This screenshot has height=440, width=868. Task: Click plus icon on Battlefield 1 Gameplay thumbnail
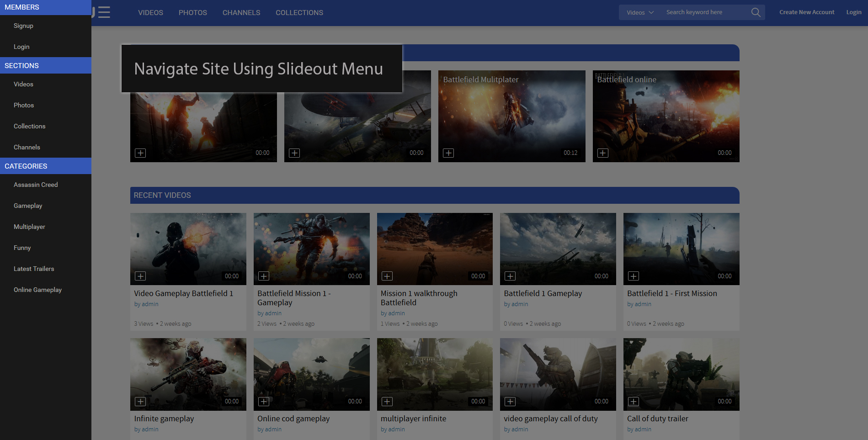pos(510,276)
